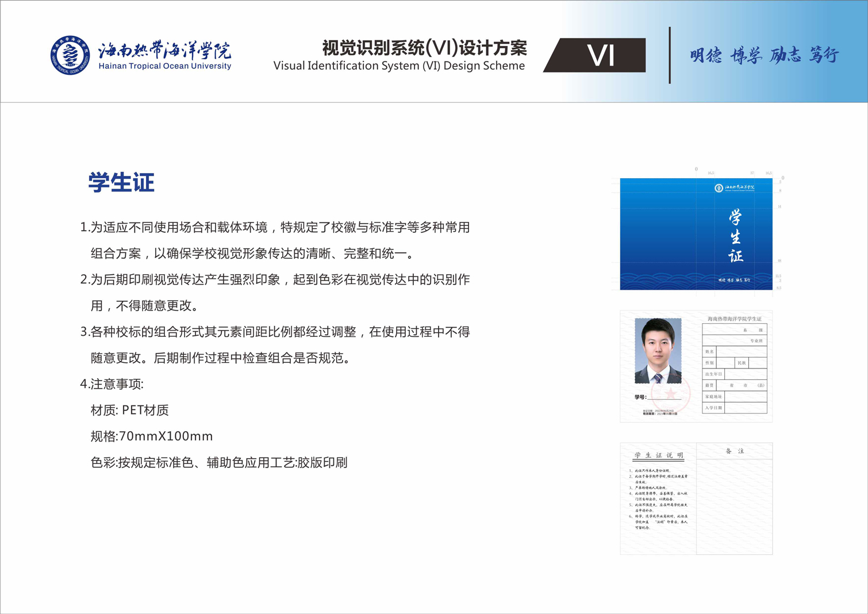The image size is (868, 614).
Task: Click the 姓名 field on the student card
Action: tap(741, 351)
